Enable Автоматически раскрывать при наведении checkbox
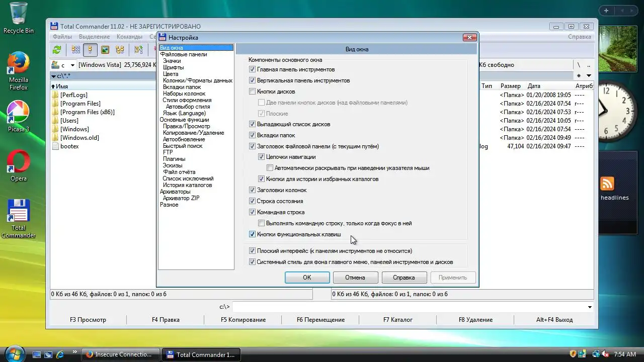This screenshot has height=362, width=644. (x=270, y=168)
